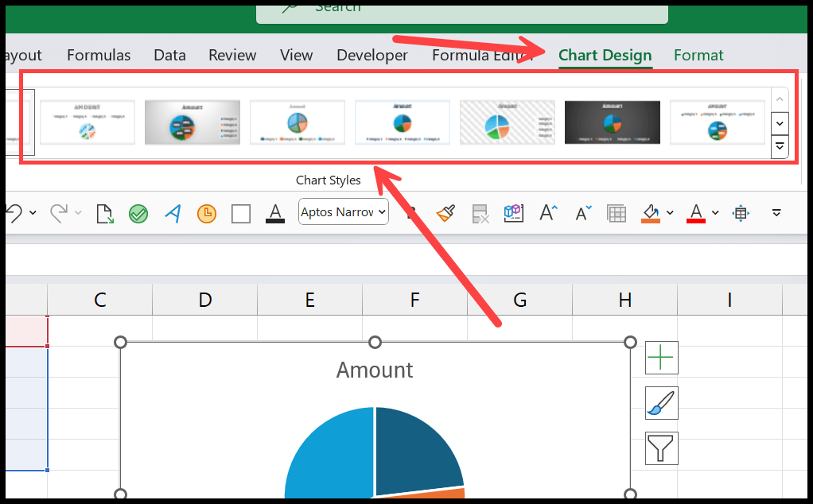The image size is (813, 504).
Task: Click the A with black underline icon
Action: (x=275, y=213)
